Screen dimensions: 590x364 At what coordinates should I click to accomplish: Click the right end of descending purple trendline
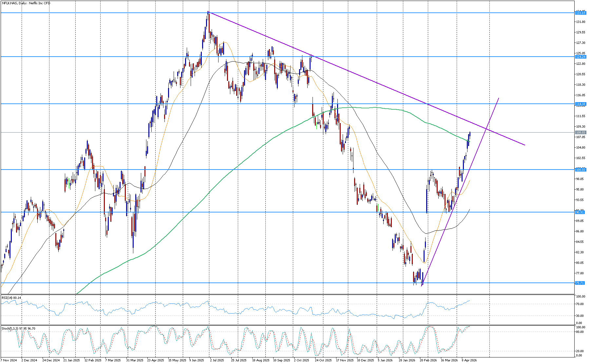524,145
